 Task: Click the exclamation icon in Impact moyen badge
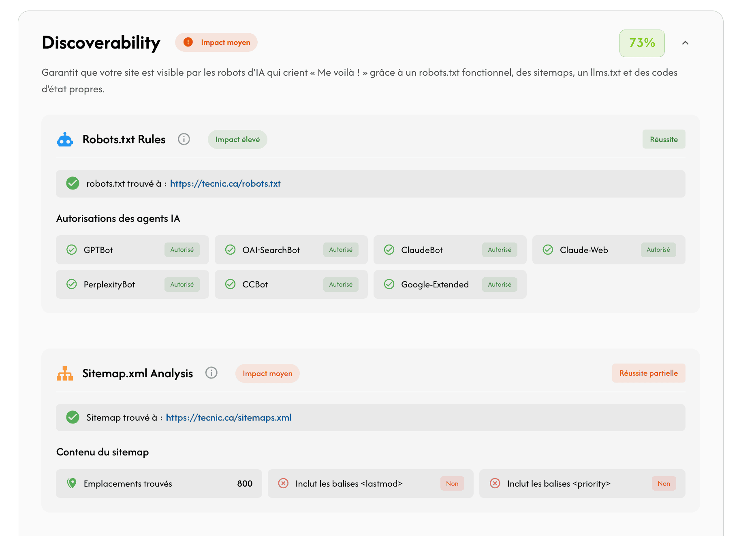pos(188,42)
